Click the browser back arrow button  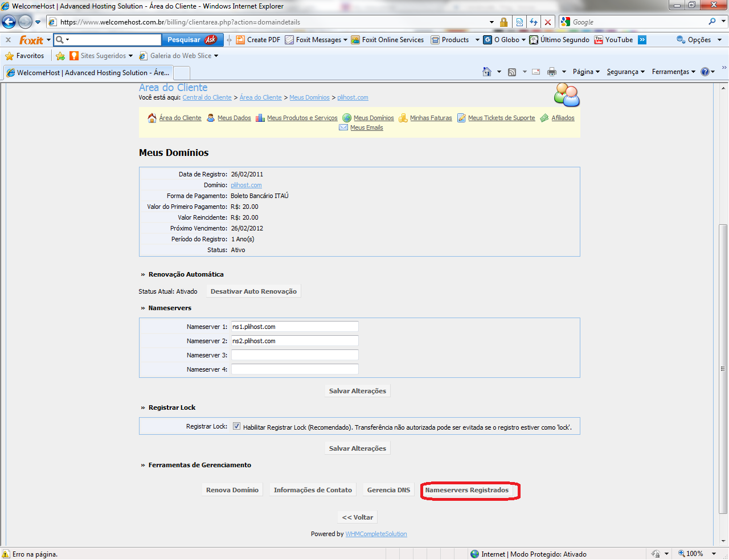(9, 22)
